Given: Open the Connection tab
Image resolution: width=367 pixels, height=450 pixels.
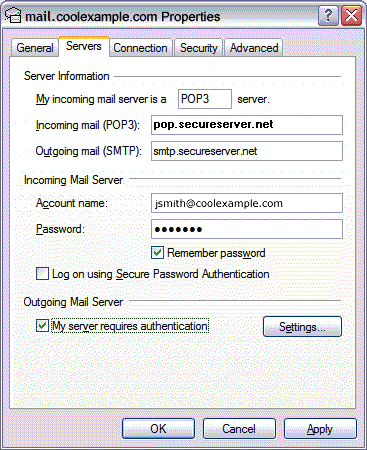Looking at the screenshot, I should coord(140,48).
